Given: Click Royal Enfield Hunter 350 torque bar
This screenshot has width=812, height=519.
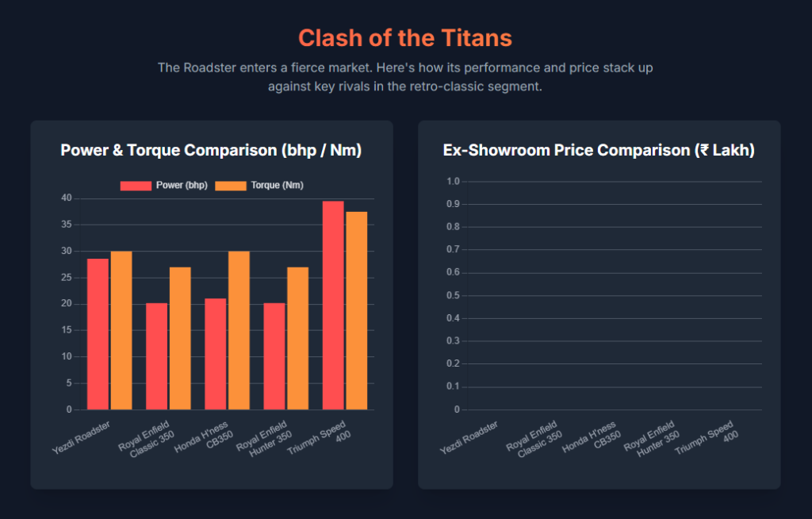Looking at the screenshot, I should tap(297, 338).
